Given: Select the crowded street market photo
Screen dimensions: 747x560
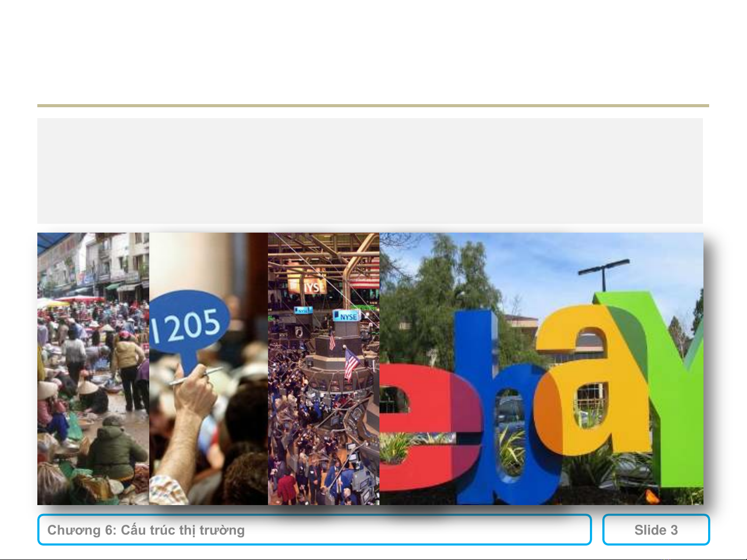Looking at the screenshot, I should pyautogui.click(x=93, y=369).
